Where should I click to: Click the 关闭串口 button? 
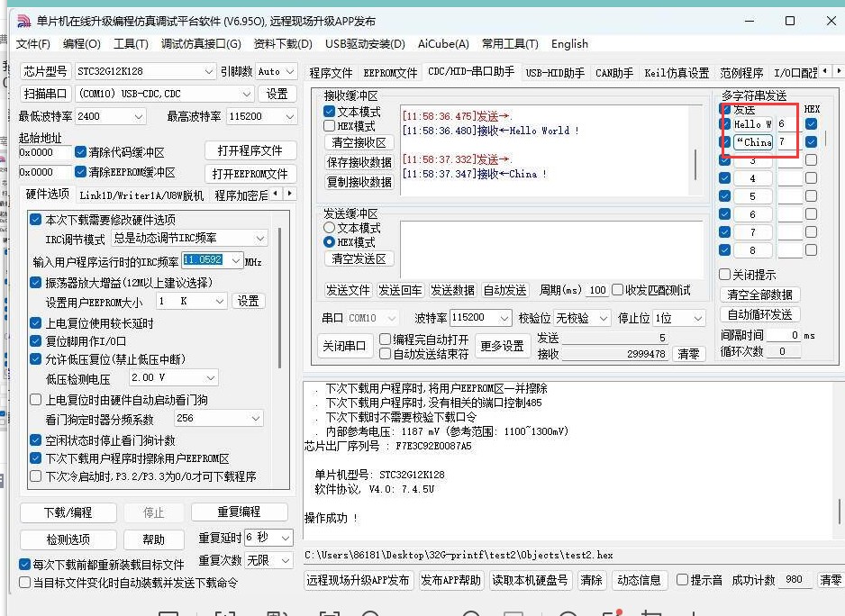[x=344, y=346]
